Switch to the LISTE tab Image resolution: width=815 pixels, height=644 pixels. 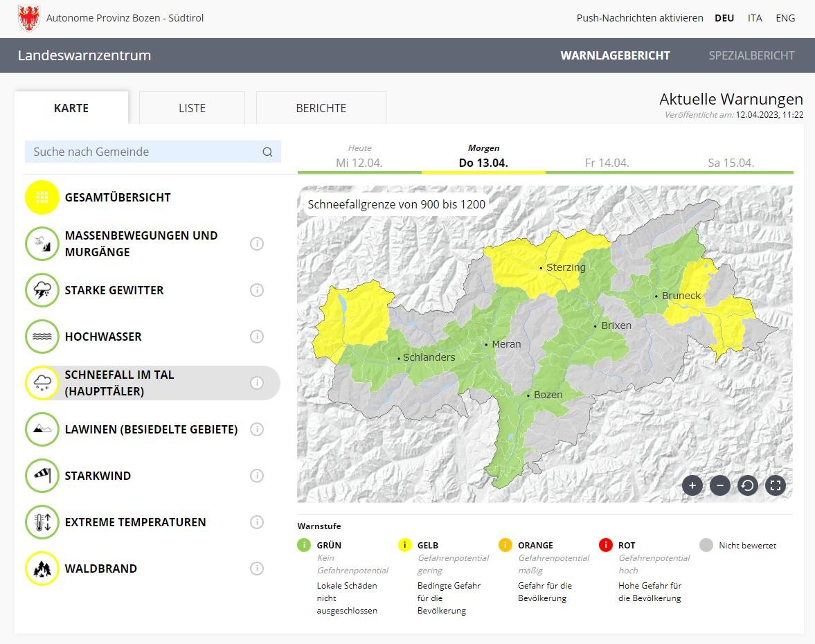pos(192,108)
